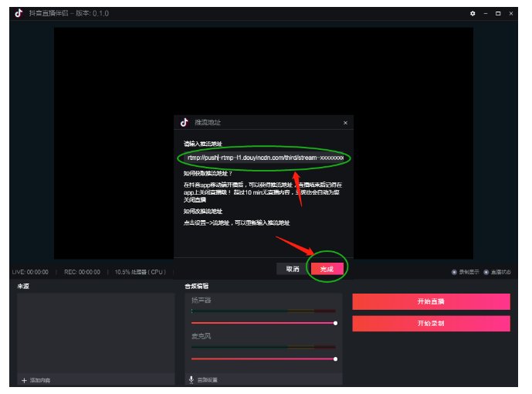Image resolution: width=532 pixels, height=394 pixels.
Task: Select the 录制显示 radio button
Action: tap(454, 272)
